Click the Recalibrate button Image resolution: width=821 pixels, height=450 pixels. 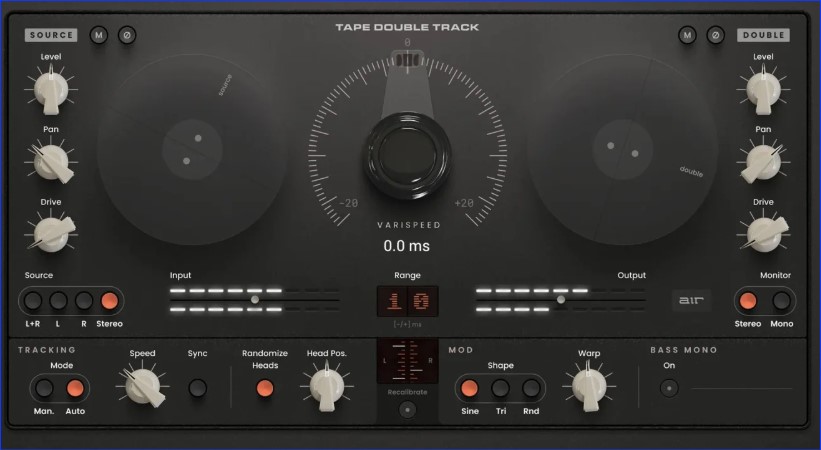pos(407,410)
